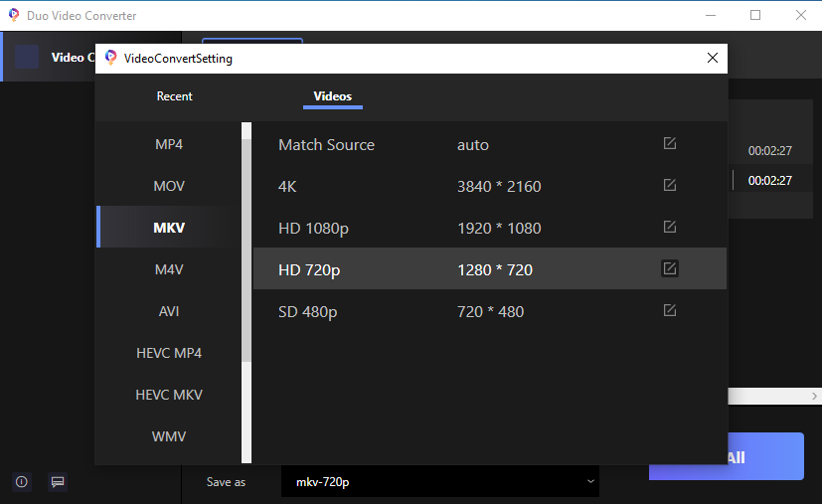Select HEVC MP4 format

pyautogui.click(x=169, y=353)
